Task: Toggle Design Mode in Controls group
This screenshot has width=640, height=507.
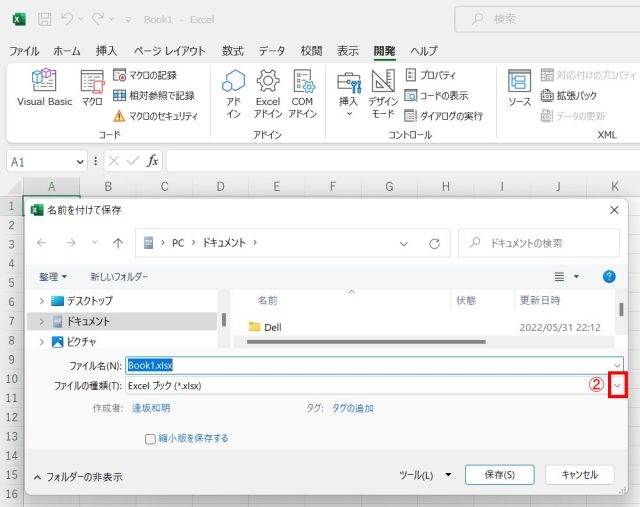Action: (x=383, y=93)
